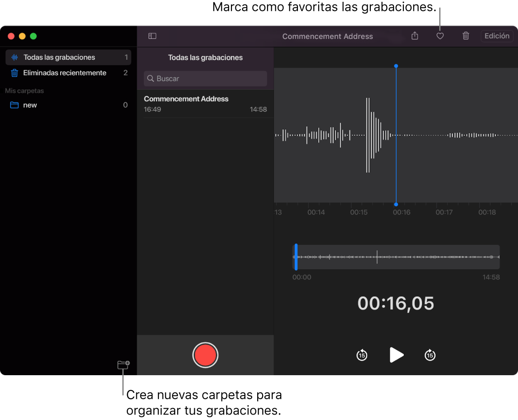Click inside the Buscar search field
The height and width of the screenshot is (420, 518).
[x=205, y=78]
